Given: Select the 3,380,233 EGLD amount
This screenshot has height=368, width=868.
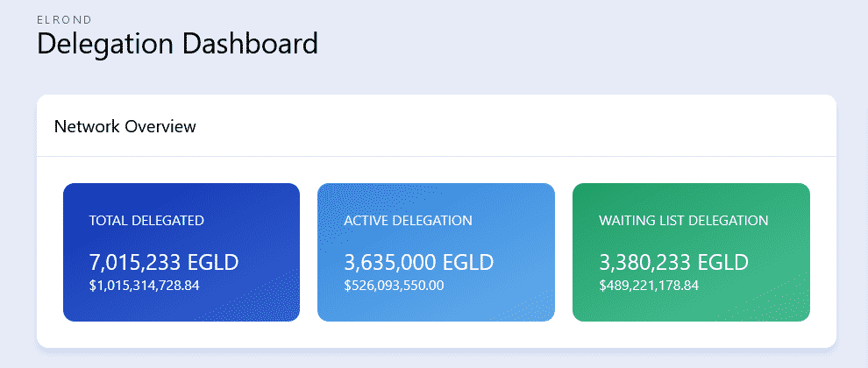Looking at the screenshot, I should (x=673, y=262).
